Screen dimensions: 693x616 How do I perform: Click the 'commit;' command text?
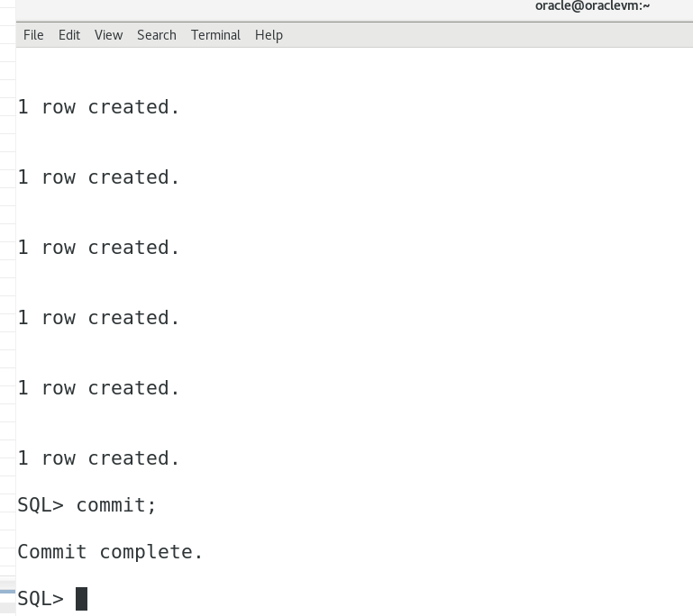[x=116, y=504]
